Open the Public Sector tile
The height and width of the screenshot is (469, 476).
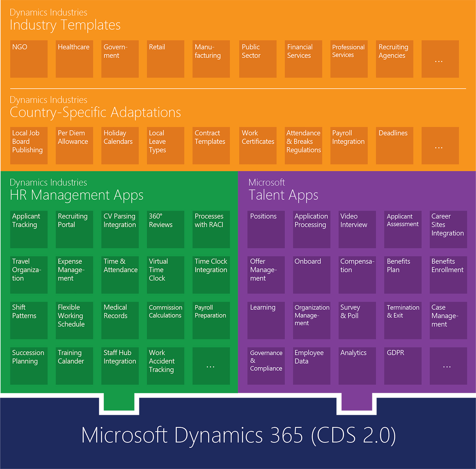[x=258, y=59]
